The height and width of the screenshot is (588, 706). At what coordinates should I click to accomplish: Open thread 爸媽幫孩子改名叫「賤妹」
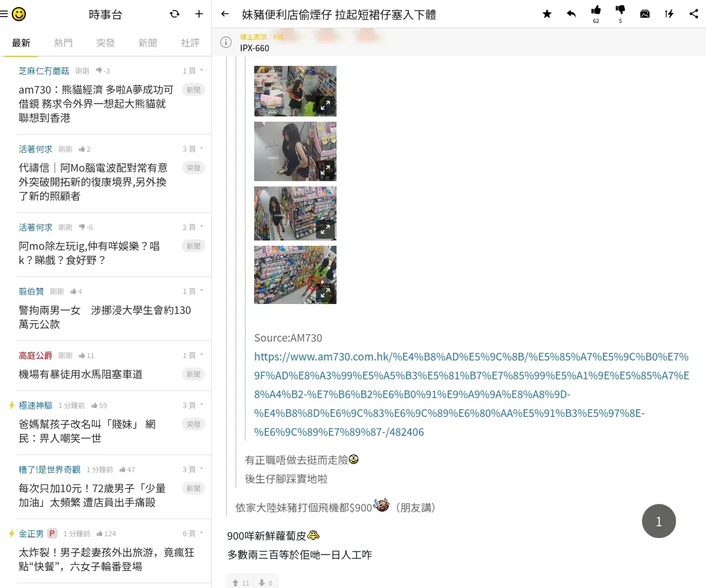point(87,431)
